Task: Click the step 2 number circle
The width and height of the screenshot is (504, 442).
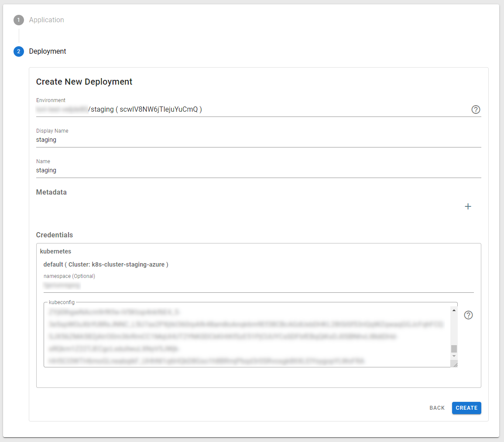Action: (19, 51)
